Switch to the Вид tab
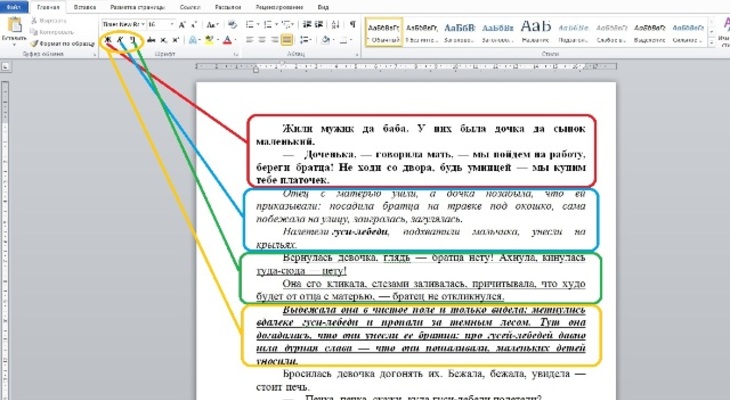730x400 pixels. (323, 7)
